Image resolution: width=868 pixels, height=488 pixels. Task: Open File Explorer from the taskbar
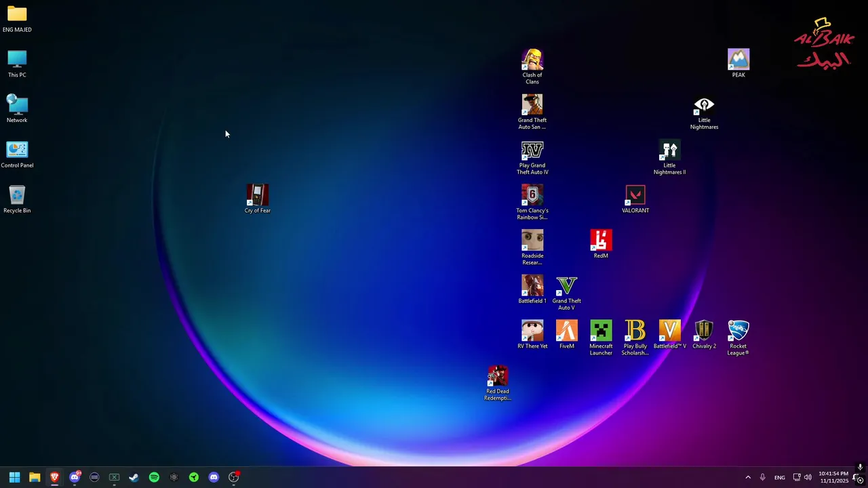pos(35,477)
